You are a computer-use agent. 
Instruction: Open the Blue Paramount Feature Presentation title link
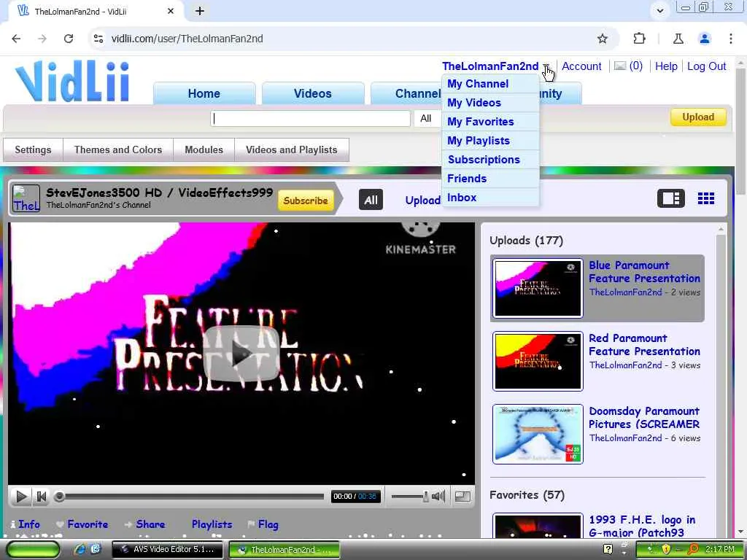(644, 272)
